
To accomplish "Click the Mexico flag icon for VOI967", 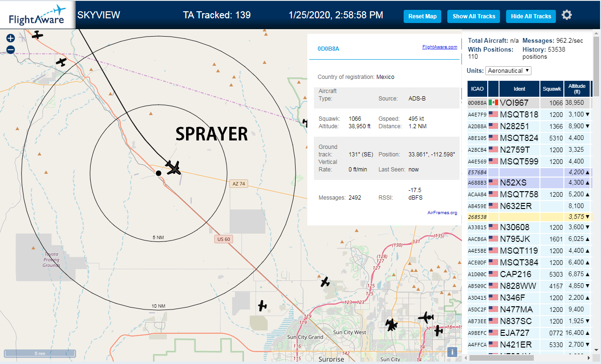I will click(x=493, y=102).
